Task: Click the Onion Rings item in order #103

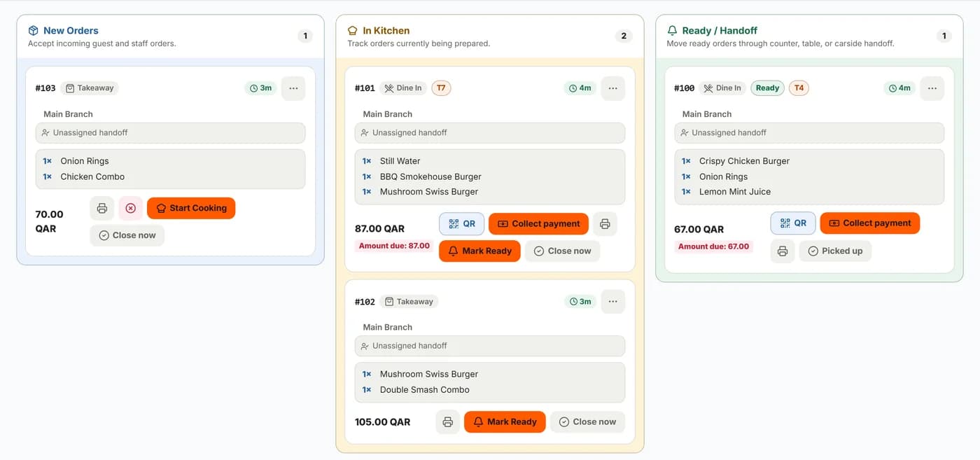Action: click(x=85, y=161)
